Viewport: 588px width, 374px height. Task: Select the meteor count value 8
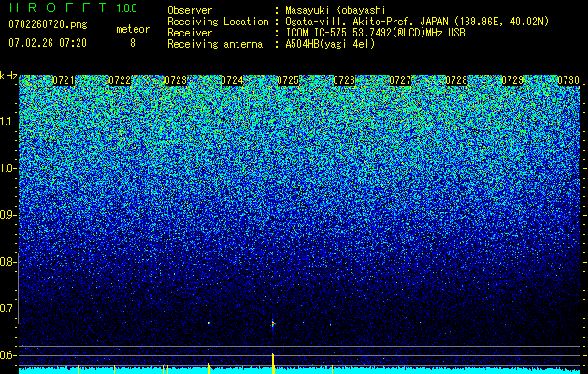click(133, 43)
